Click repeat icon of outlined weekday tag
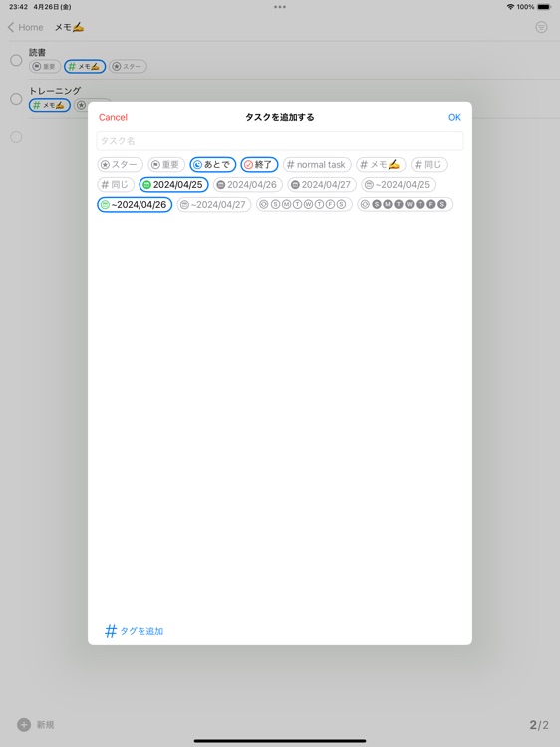This screenshot has height=747, width=560. click(263, 205)
